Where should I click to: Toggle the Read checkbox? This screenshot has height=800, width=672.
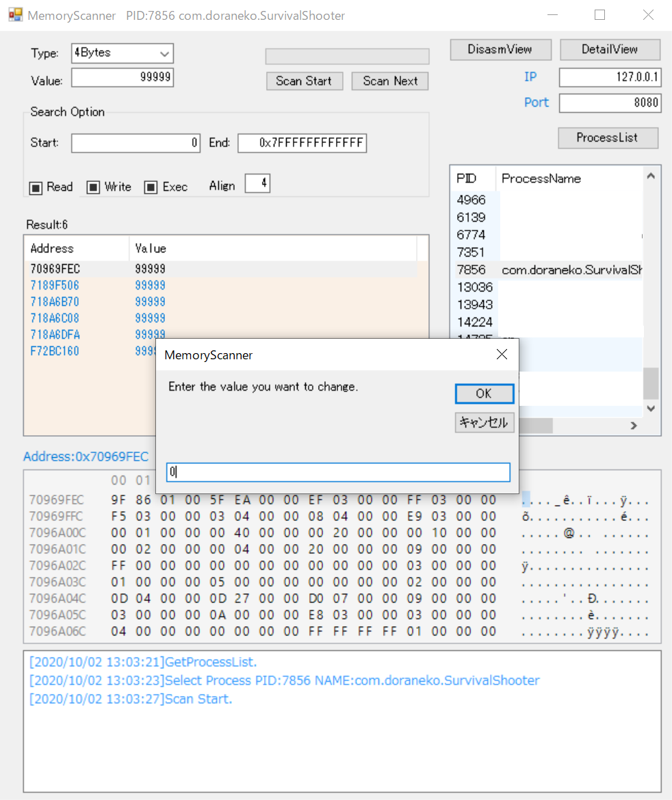coord(36,188)
